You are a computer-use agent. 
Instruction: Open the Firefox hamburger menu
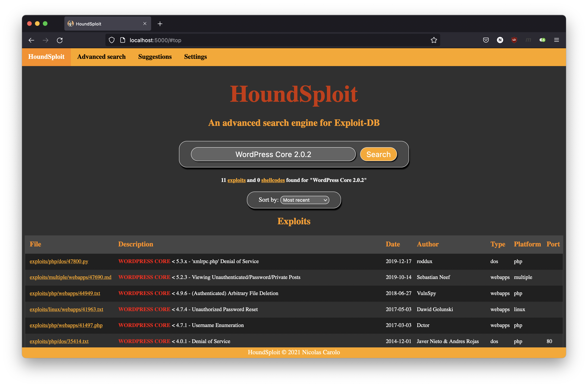[557, 40]
